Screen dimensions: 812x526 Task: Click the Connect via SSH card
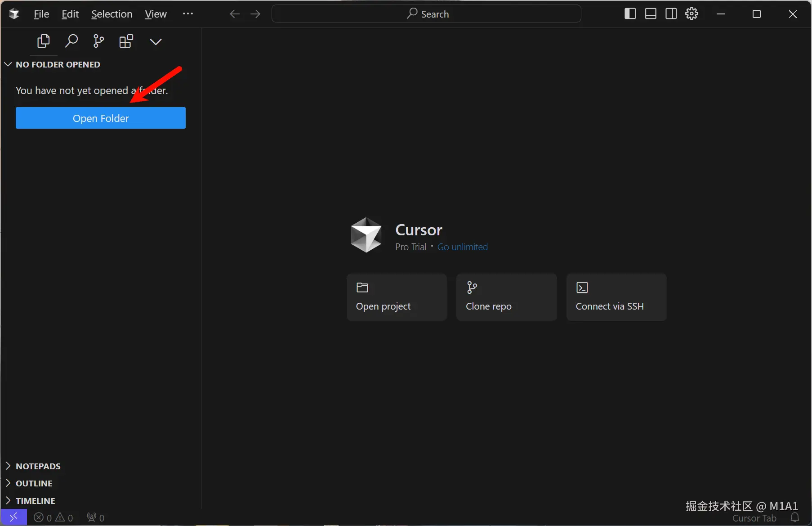click(616, 297)
